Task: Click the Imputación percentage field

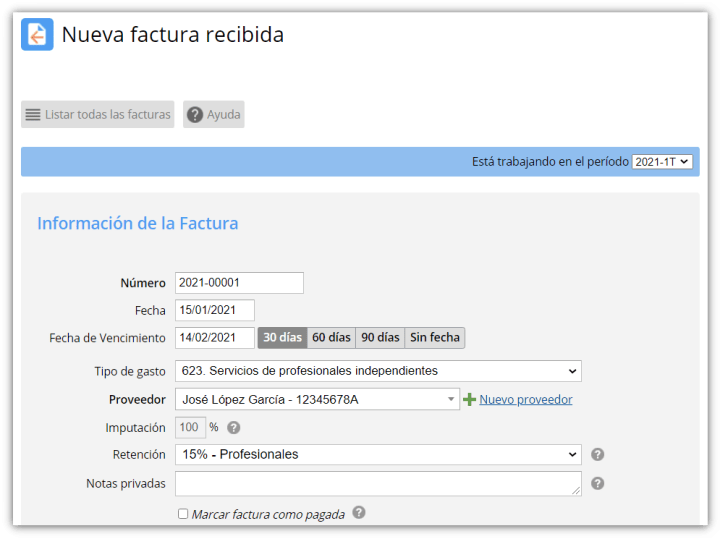Action: tap(190, 427)
